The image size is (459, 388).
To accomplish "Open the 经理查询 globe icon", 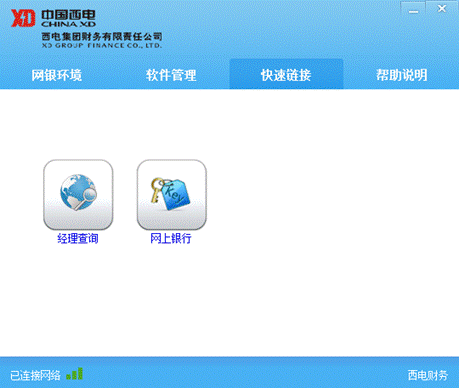I will point(78,195).
